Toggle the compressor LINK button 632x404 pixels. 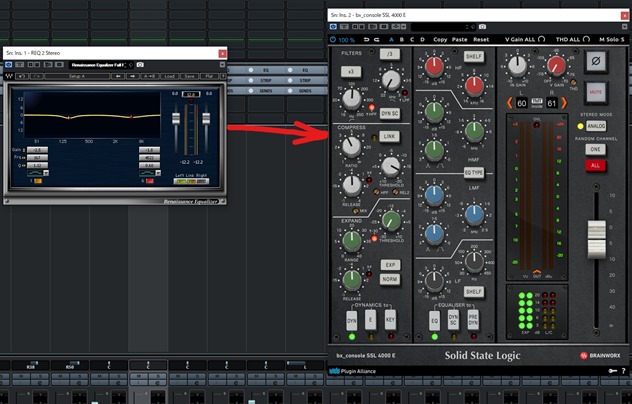coord(390,136)
